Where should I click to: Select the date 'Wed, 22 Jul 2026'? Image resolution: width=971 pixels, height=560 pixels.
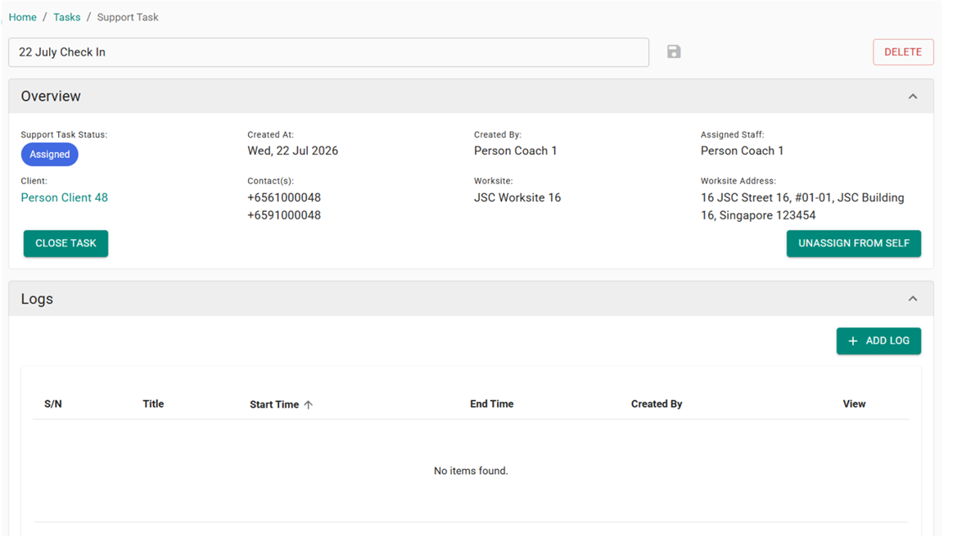click(293, 151)
